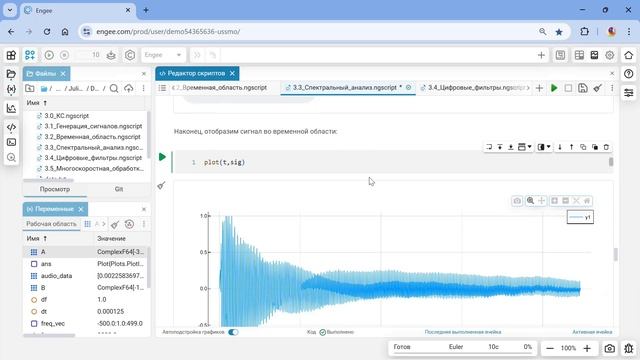Upload a file with the cloud icon

point(129,89)
